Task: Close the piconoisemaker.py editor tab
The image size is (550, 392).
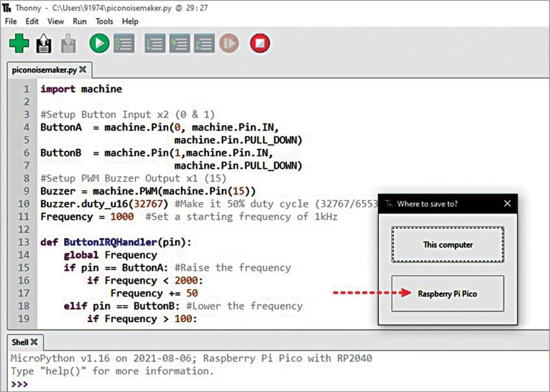Action: click(83, 70)
